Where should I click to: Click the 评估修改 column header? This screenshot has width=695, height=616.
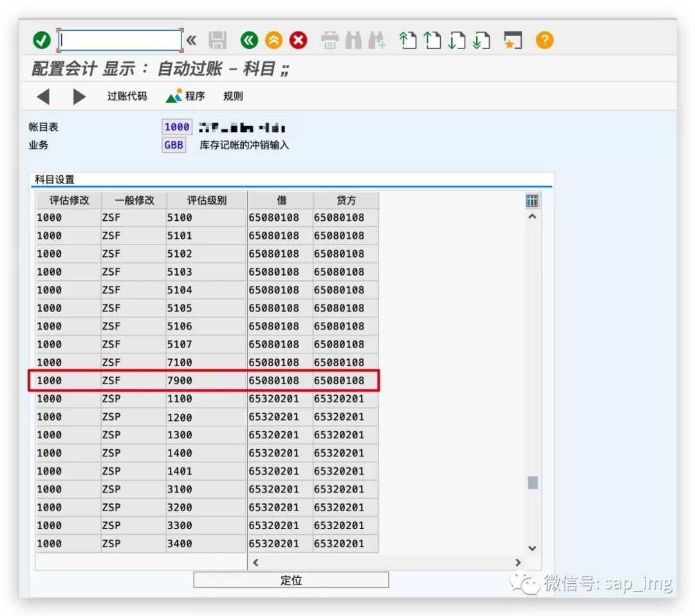pos(69,200)
